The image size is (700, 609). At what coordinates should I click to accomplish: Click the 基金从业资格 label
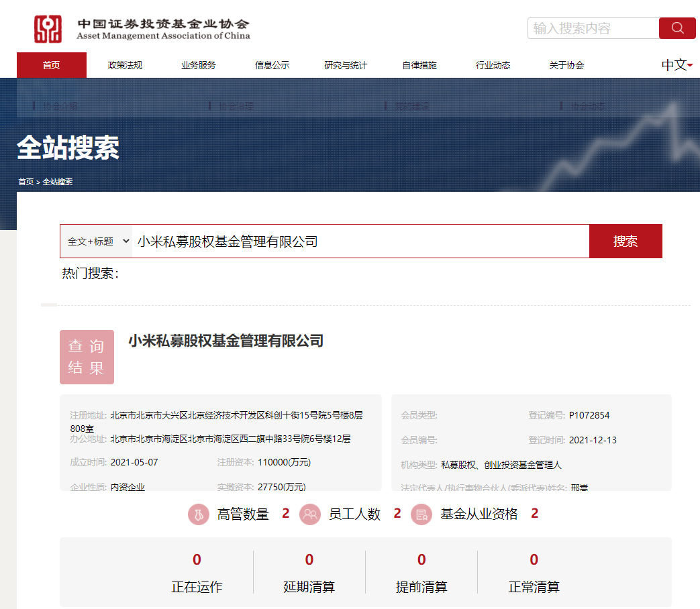[x=479, y=514]
